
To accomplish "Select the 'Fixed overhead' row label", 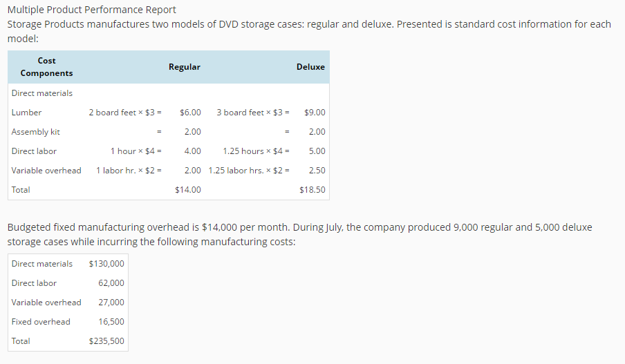I will click(41, 322).
